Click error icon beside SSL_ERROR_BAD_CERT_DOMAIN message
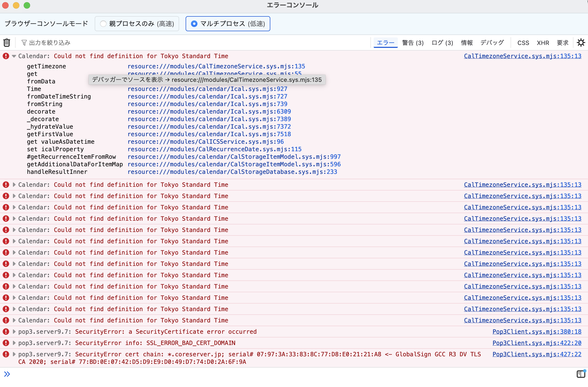Screen dimensions: 588x387 tap(6, 343)
